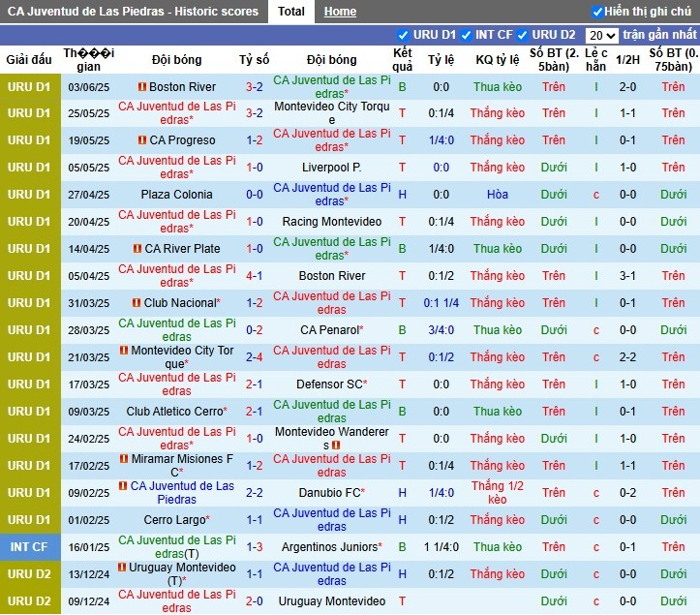Click red card icon beside Miramar Misiones FC
Image resolution: width=700 pixels, height=615 pixels.
point(124,459)
